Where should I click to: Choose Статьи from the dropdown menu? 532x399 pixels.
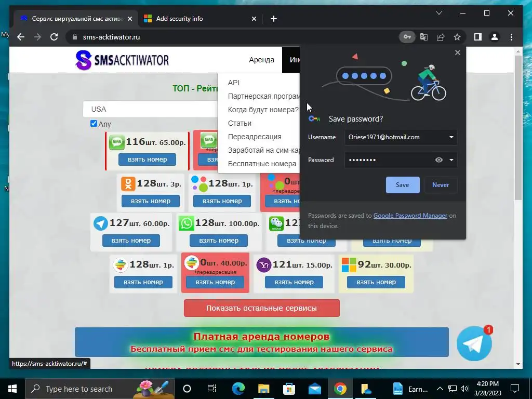(240, 123)
